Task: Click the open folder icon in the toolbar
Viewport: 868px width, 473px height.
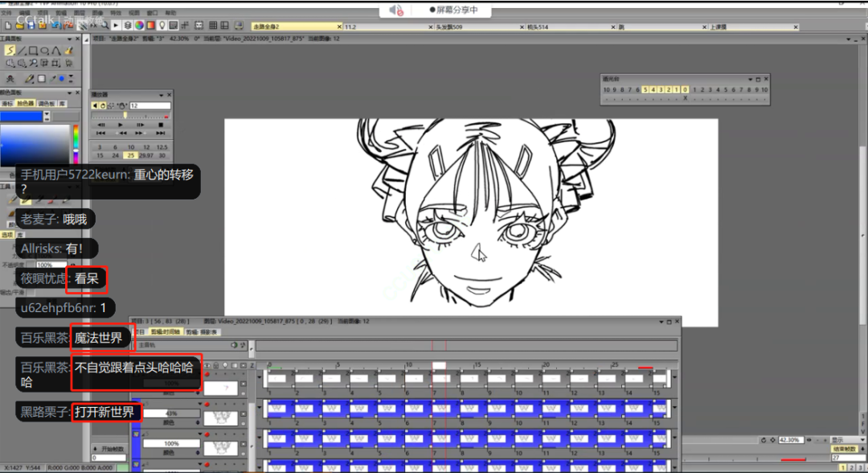Action: coord(19,26)
